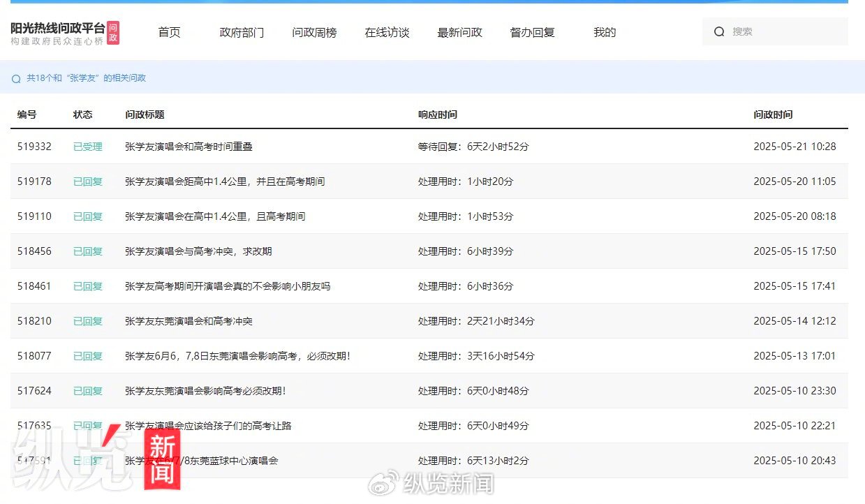Click the search magnifier icon
This screenshot has width=865, height=504.
pos(719,32)
